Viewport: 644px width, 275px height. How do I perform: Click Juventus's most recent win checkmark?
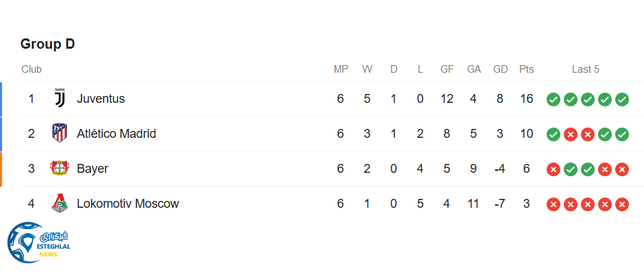(622, 99)
